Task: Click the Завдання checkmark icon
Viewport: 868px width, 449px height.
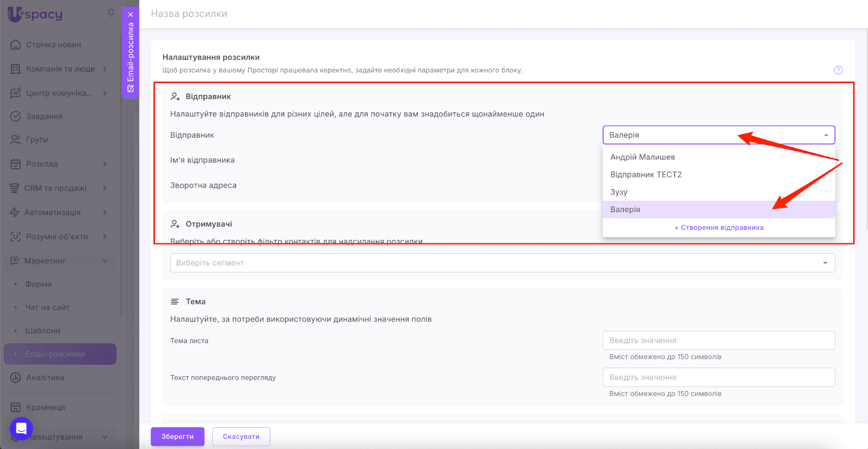Action: tap(16, 116)
